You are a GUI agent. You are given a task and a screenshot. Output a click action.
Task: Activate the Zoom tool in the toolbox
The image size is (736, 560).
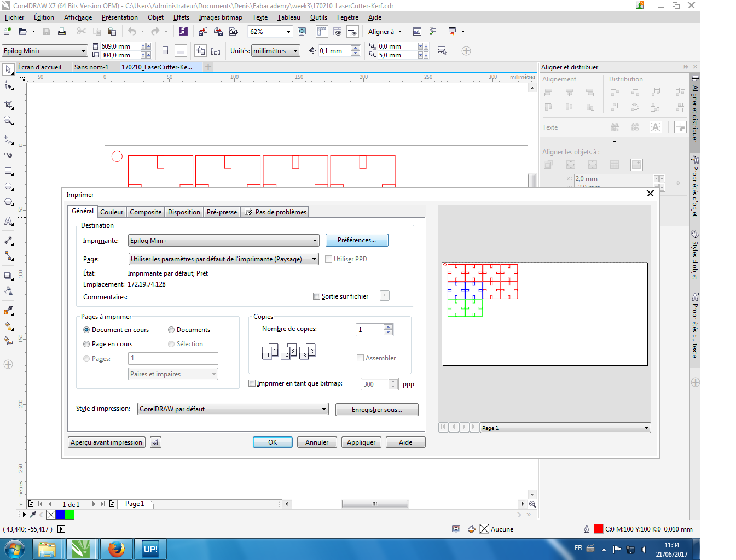[8, 120]
